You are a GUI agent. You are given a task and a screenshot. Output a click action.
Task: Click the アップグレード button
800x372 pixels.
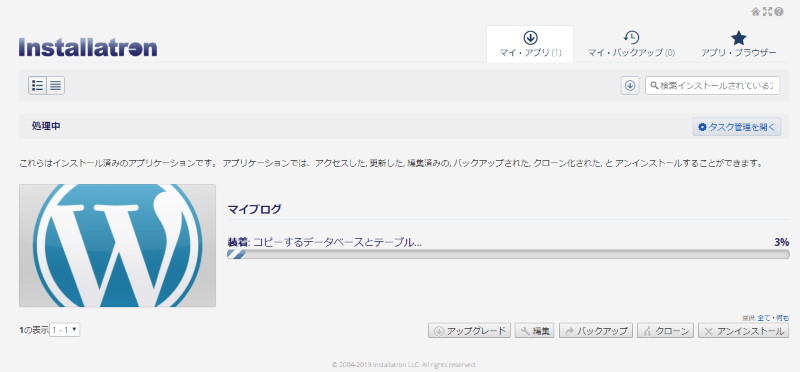469,331
